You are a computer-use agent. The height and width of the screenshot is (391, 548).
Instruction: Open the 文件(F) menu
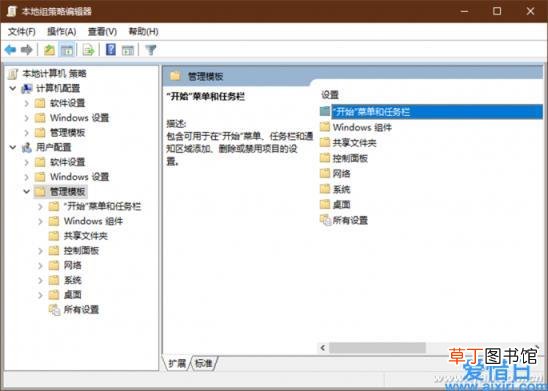(22, 32)
